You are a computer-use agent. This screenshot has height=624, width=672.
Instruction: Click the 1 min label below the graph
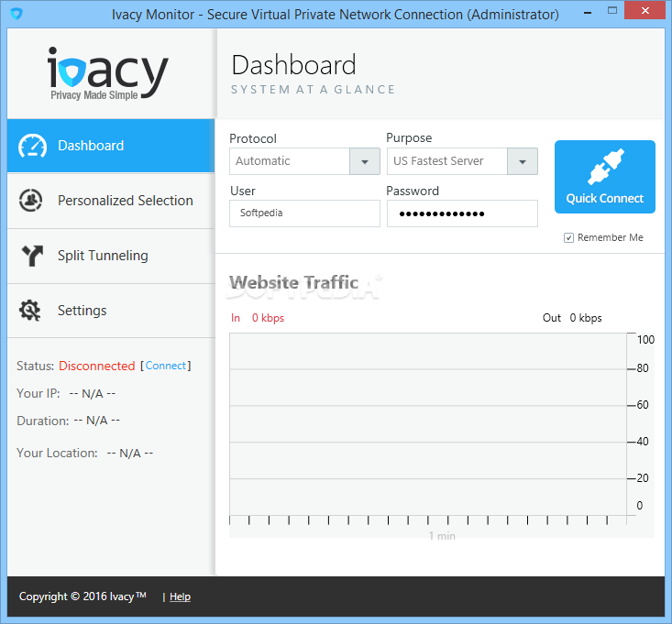click(442, 536)
